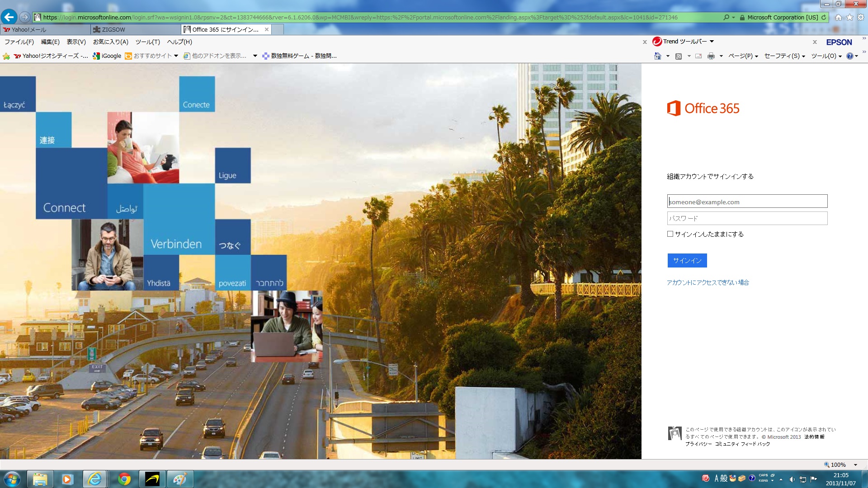Viewport: 868px width, 488px height.
Task: Click アカウントにアクセスできない場合 link
Action: [x=708, y=282]
